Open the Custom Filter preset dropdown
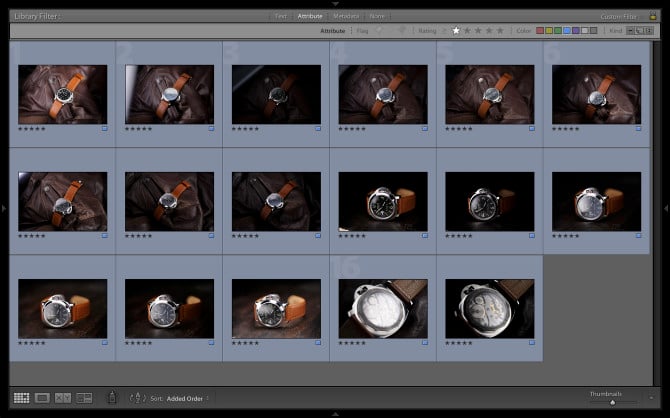 (621, 16)
